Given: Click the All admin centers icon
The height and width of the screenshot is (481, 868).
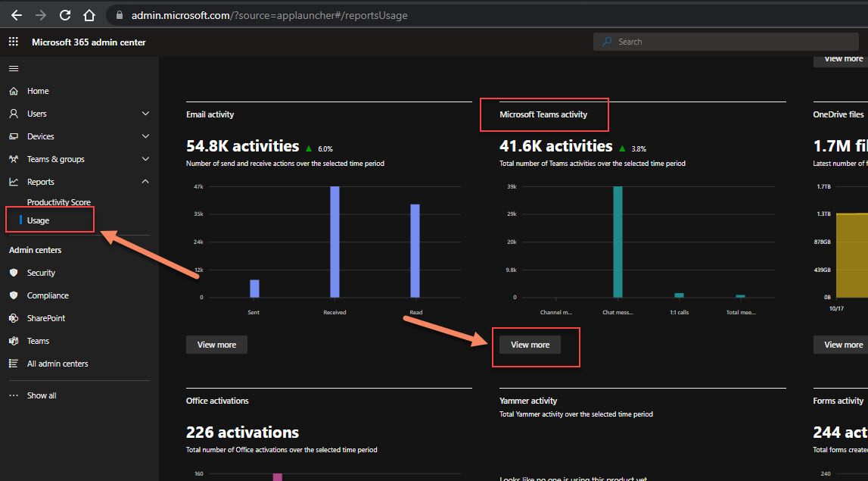Looking at the screenshot, I should click(13, 364).
